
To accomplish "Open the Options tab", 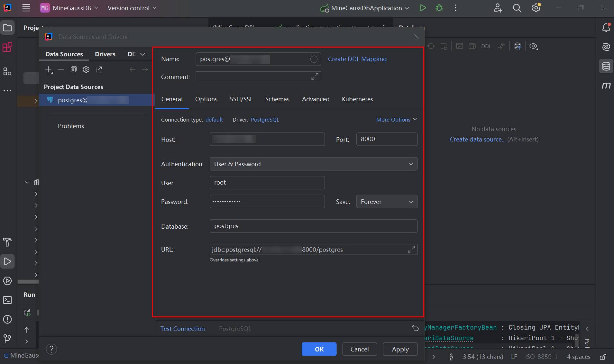I will (x=206, y=99).
